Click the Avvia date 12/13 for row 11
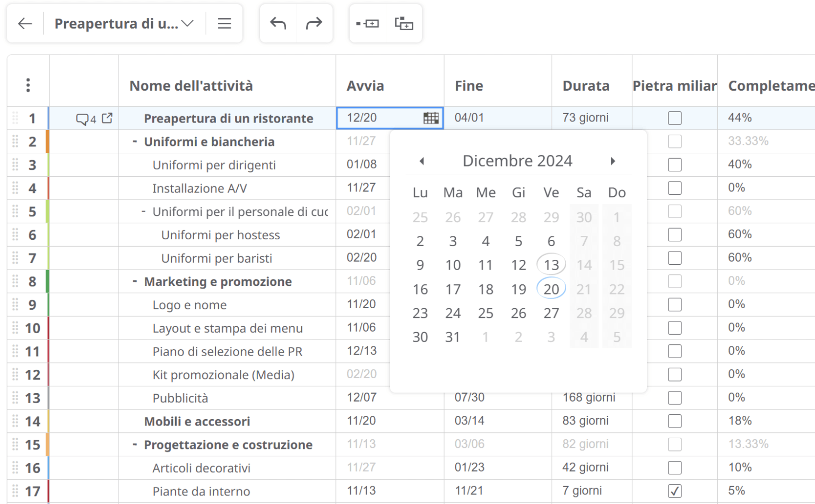815x504 pixels. pos(362,351)
